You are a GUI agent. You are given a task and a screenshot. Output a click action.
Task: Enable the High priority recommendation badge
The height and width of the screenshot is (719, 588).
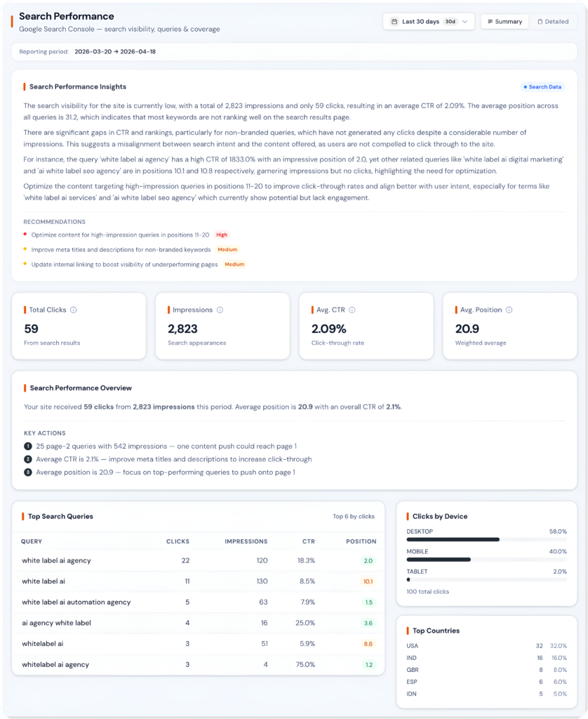click(x=222, y=235)
